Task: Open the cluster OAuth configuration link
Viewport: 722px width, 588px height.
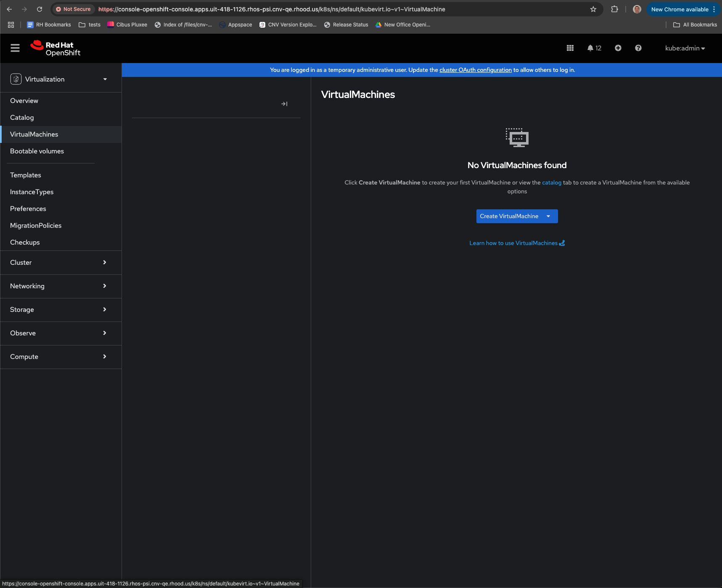Action: 476,70
